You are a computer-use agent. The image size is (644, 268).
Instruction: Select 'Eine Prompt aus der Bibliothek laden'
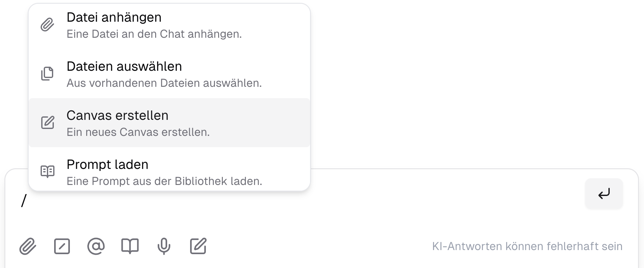(164, 181)
